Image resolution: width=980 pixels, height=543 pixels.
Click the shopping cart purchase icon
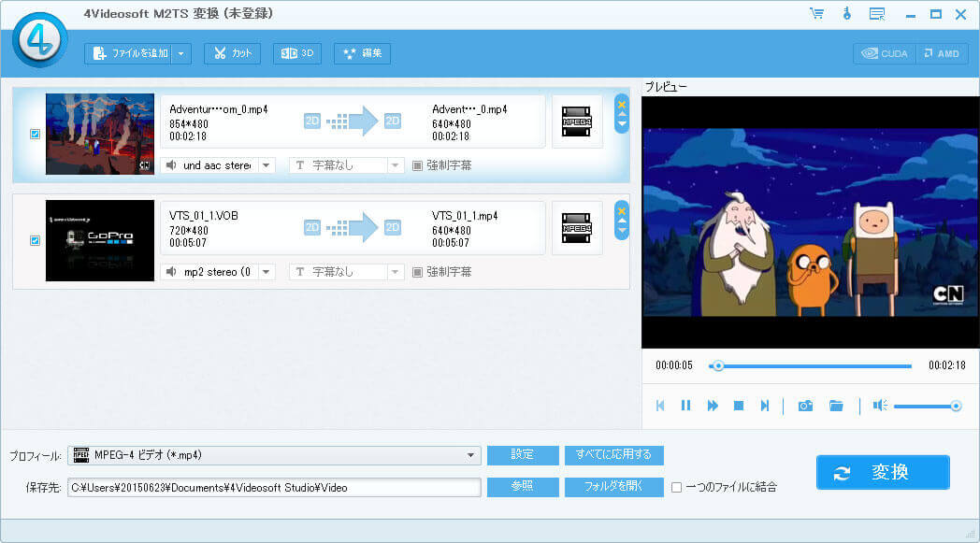pos(816,13)
